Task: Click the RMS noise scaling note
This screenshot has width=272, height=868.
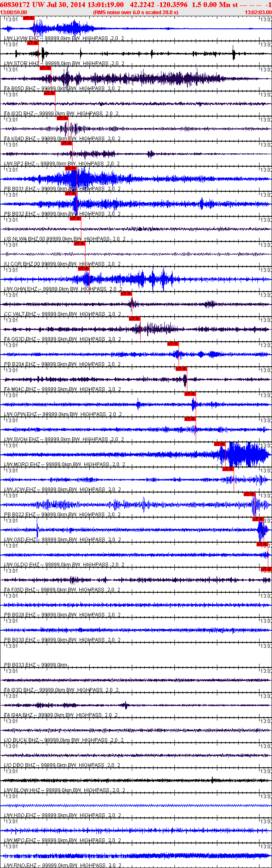Action: [x=136, y=13]
